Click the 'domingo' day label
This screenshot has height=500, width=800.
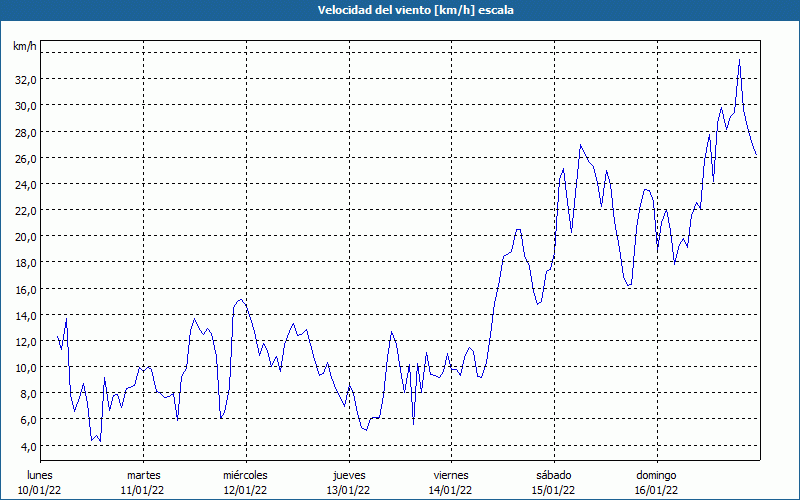pos(656,475)
